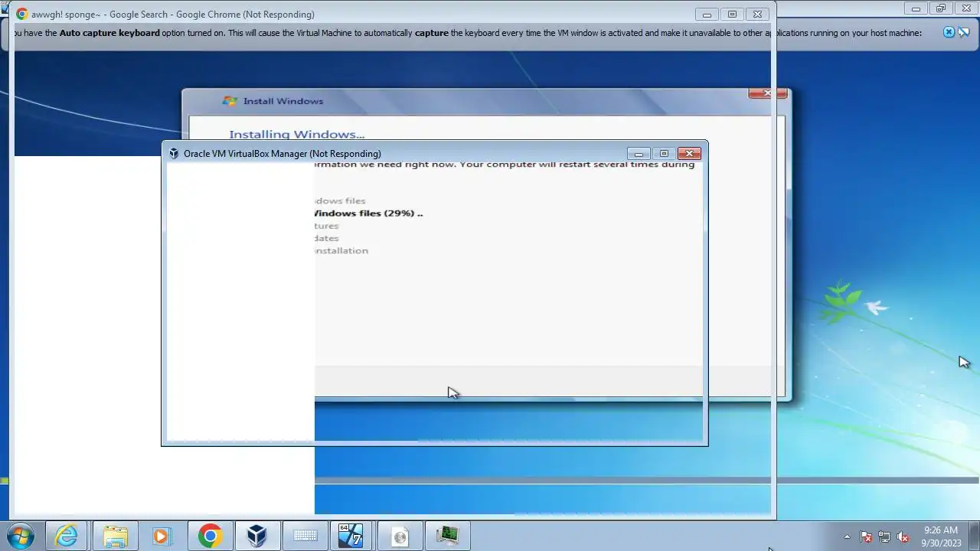Close the Install Windows dialog
Screen dimensions: 980x551
768,93
